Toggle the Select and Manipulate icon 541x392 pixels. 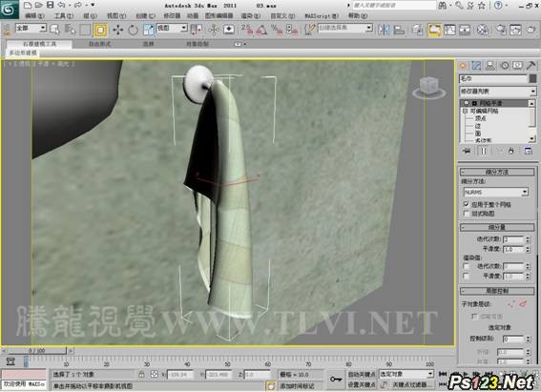click(214, 30)
